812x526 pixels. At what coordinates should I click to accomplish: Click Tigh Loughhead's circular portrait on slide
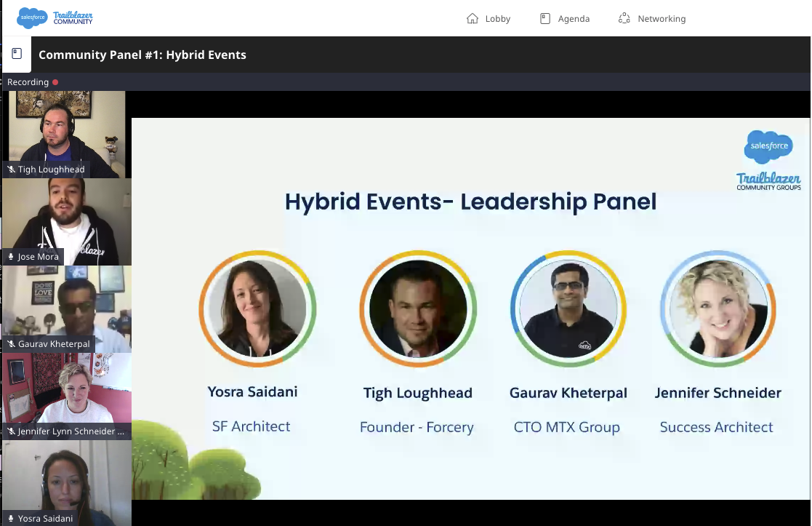418,309
